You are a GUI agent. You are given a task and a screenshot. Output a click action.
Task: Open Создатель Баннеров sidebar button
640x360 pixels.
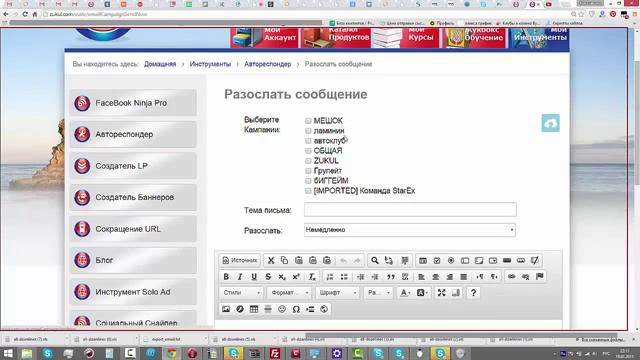[x=133, y=197]
